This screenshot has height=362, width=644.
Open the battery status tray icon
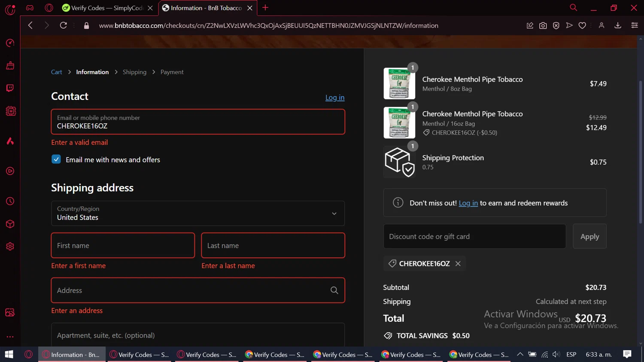(532, 354)
